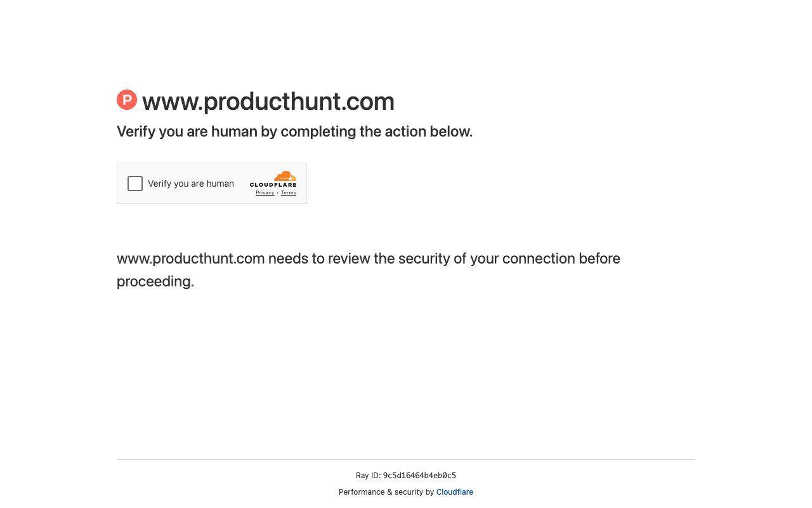
Task: Enable the verification checkbox in the Cloudflare widget
Action: [x=135, y=184]
